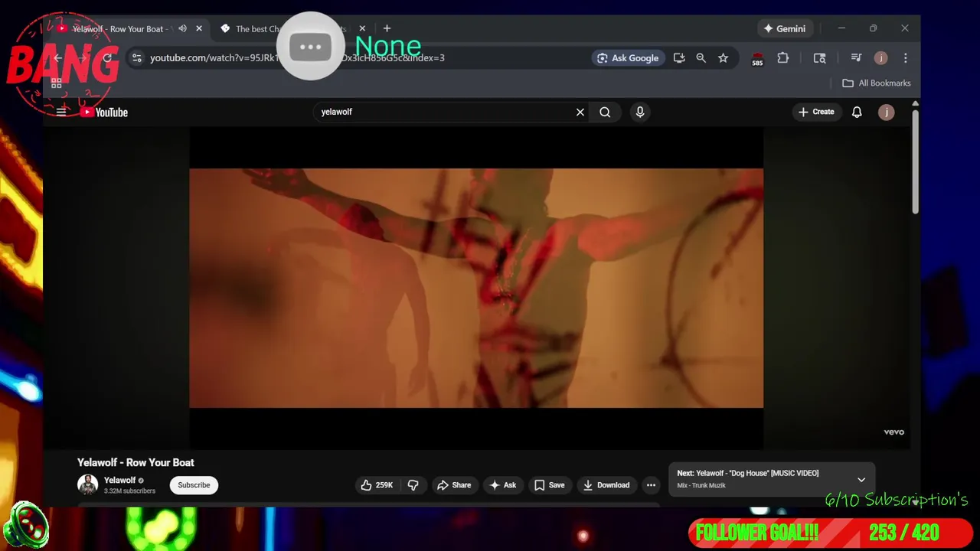
Task: Open the All Bookmarks folder
Action: [877, 83]
